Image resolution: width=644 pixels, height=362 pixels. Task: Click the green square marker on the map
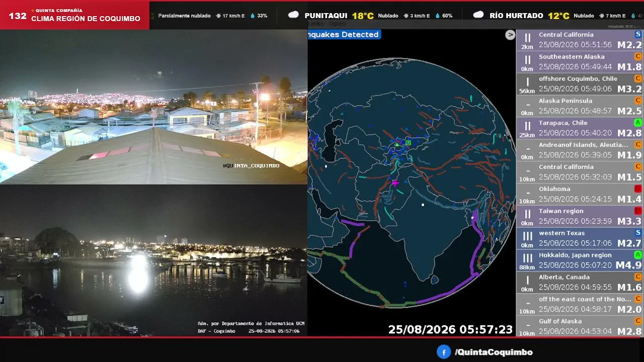(408, 143)
